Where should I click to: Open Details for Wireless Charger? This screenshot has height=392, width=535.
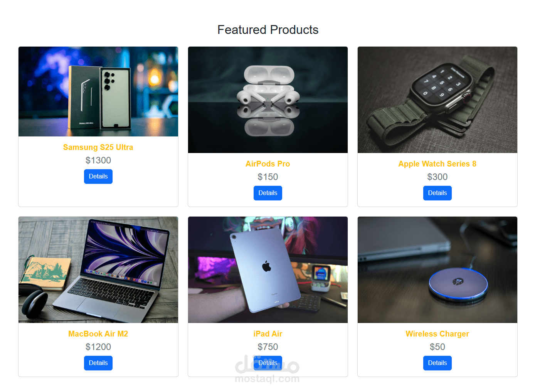tap(437, 363)
